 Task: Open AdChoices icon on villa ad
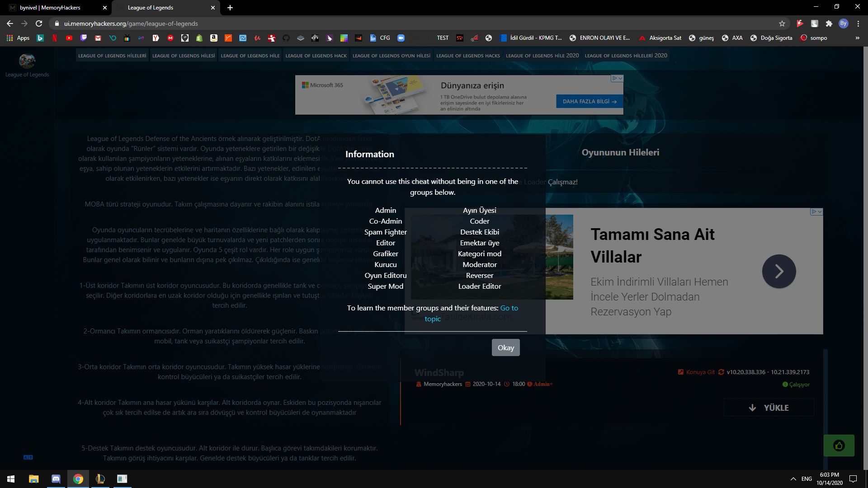pos(816,211)
